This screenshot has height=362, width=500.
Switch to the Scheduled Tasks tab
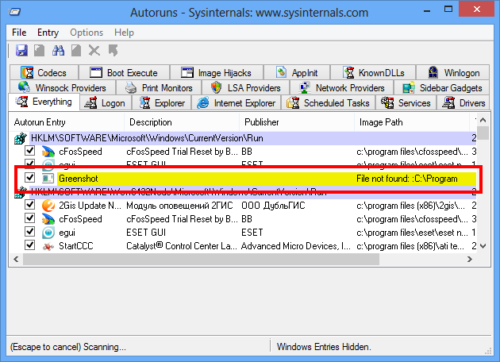[328, 103]
